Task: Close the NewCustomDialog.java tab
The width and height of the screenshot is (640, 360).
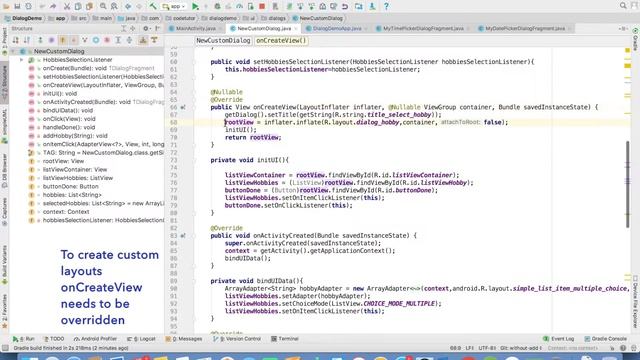Action: click(x=296, y=29)
